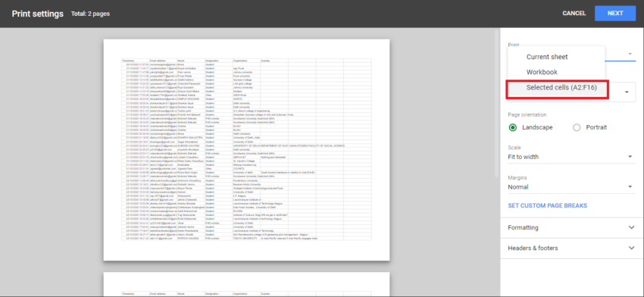This screenshot has height=297, width=644.
Task: Expand the Headers & footers section
Action: point(572,248)
